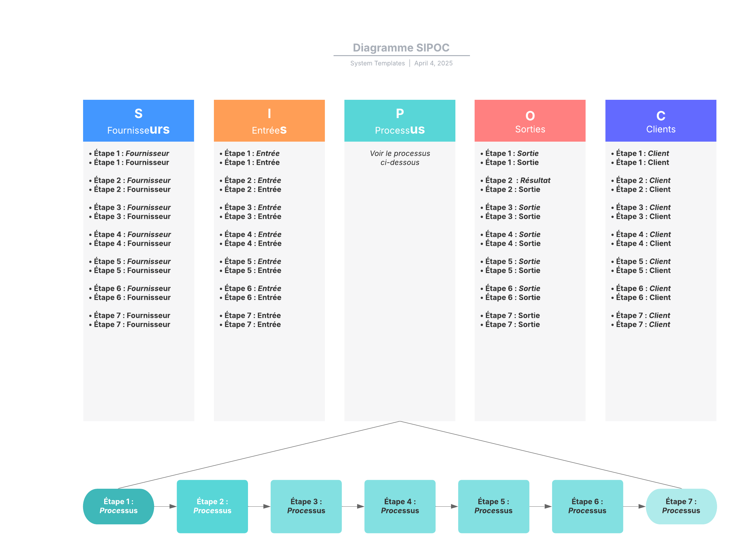Select the red O Sorties header

click(x=530, y=121)
